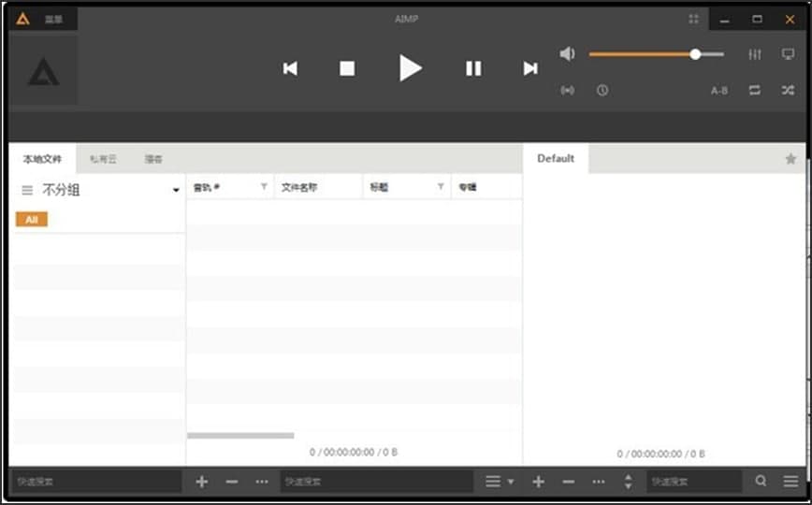The height and width of the screenshot is (505, 812).
Task: Open the internet radio capture icon
Action: (567, 91)
